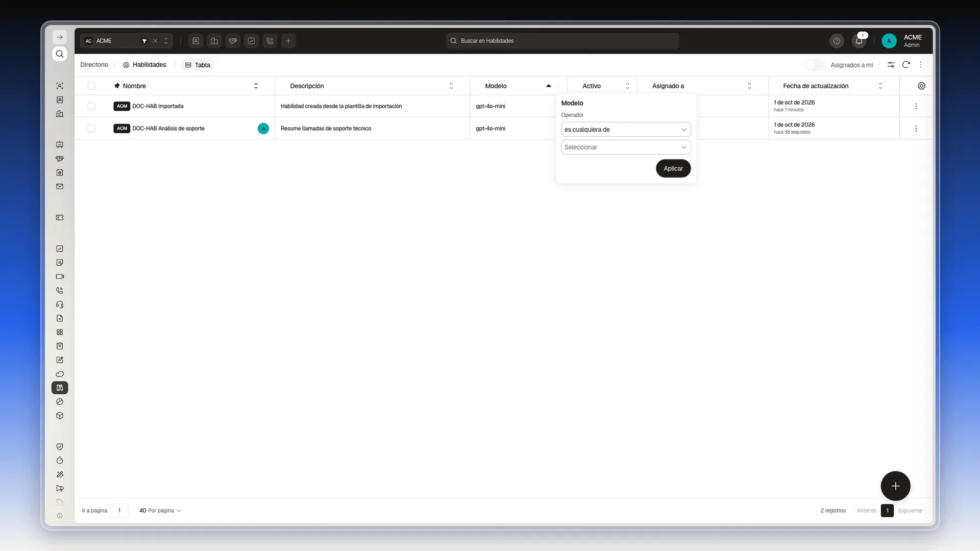Click the Ir a página number field
The width and height of the screenshot is (980, 551).
119,511
